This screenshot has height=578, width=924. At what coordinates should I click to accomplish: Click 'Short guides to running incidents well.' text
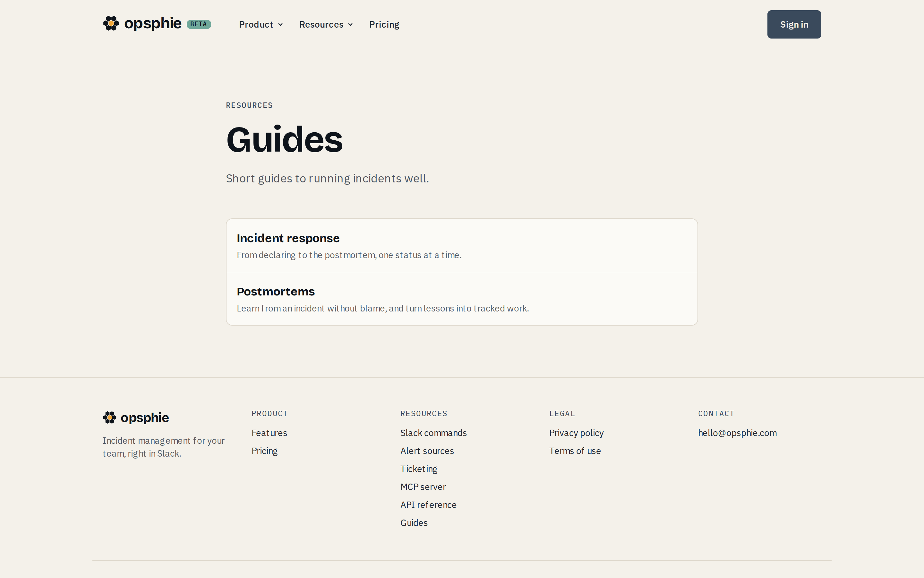click(x=327, y=179)
